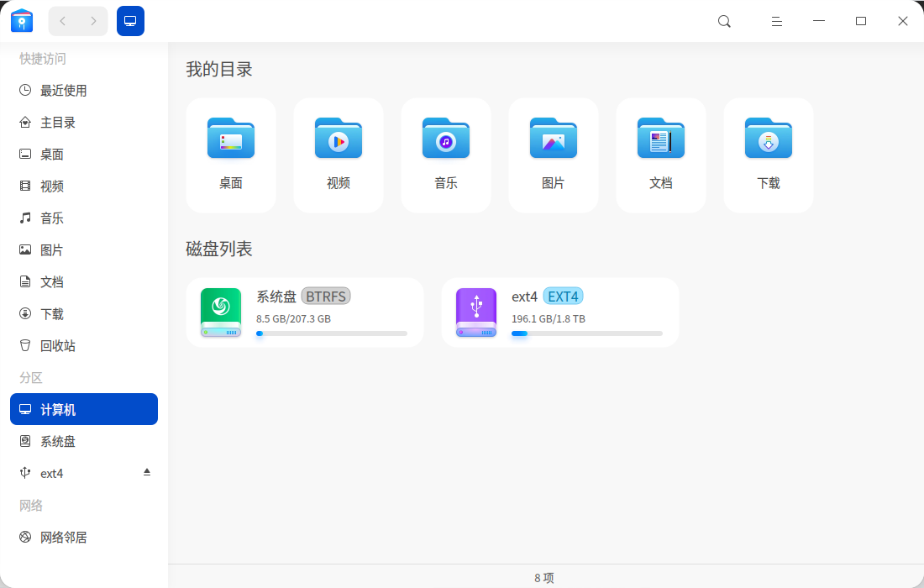Click the 磁盘列表 section heading
This screenshot has height=588, width=924.
(219, 249)
